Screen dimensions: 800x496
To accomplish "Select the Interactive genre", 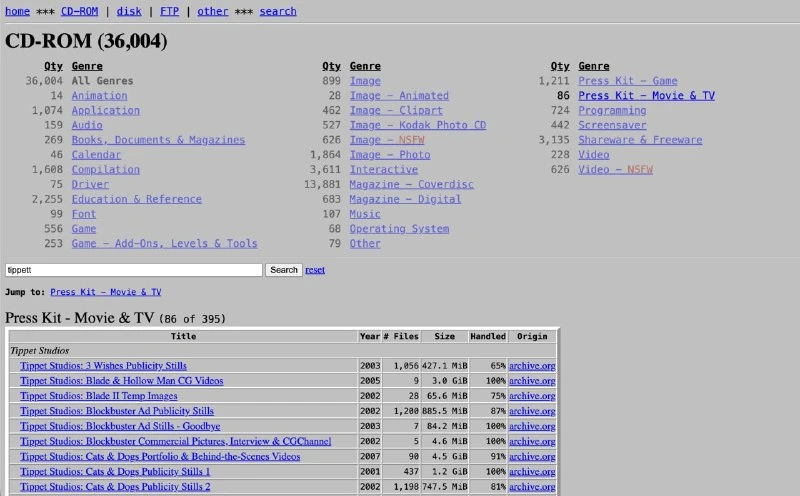I will (384, 169).
